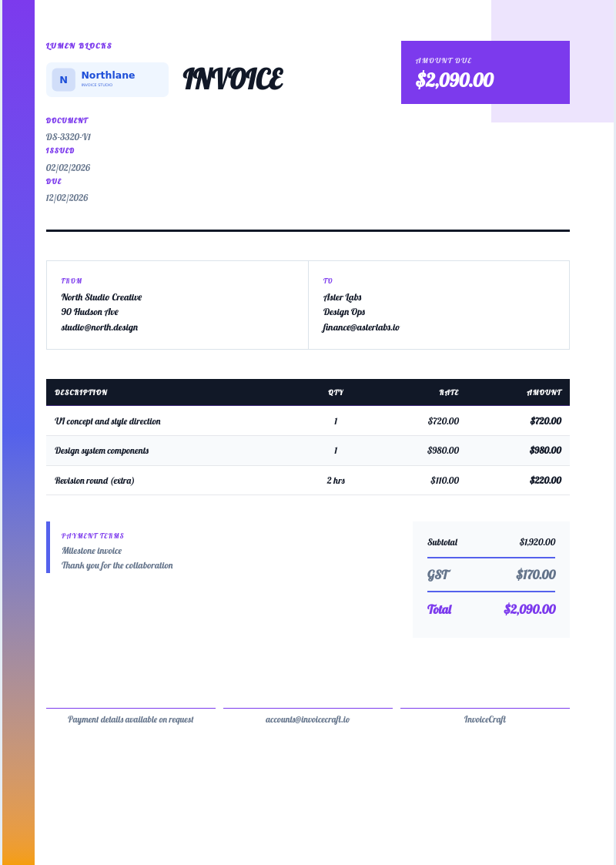Click the $220.00 amount cell

tap(546, 480)
